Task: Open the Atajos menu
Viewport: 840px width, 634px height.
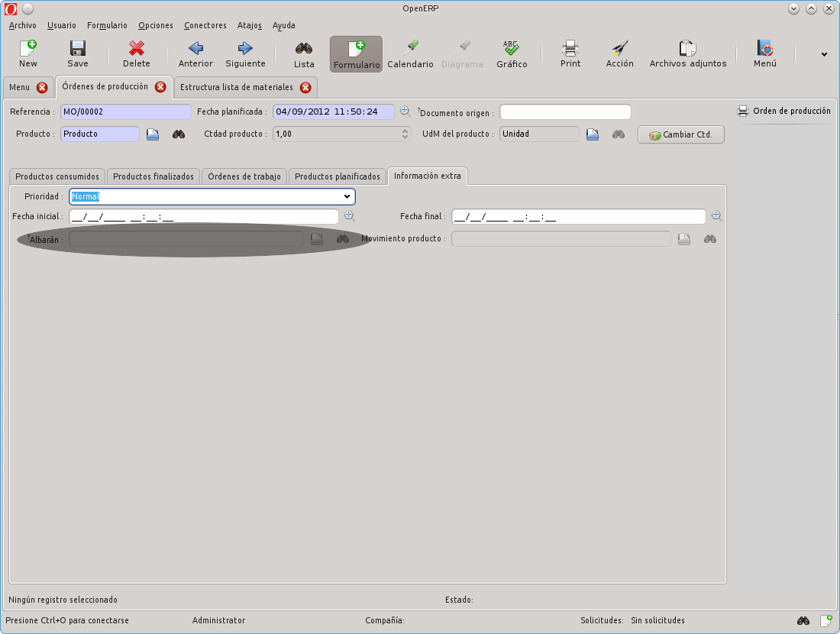Action: pyautogui.click(x=250, y=25)
